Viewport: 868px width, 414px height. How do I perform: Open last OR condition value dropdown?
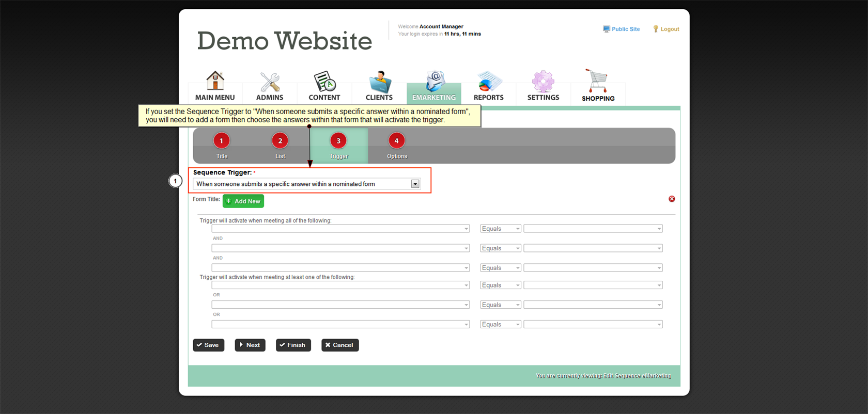pyautogui.click(x=593, y=325)
